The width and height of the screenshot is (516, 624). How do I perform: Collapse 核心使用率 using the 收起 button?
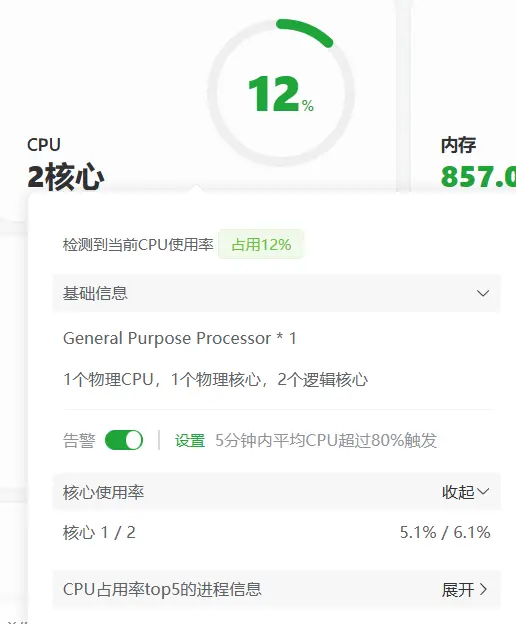pyautogui.click(x=465, y=492)
